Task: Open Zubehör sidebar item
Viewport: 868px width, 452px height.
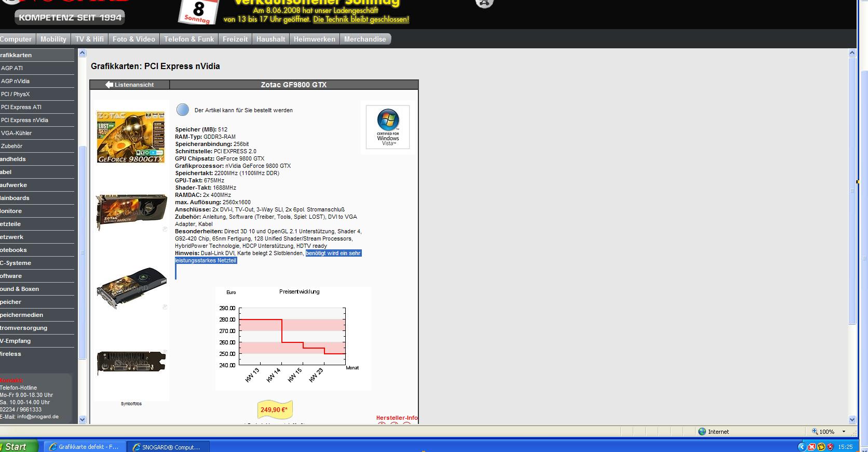Action: pyautogui.click(x=37, y=146)
